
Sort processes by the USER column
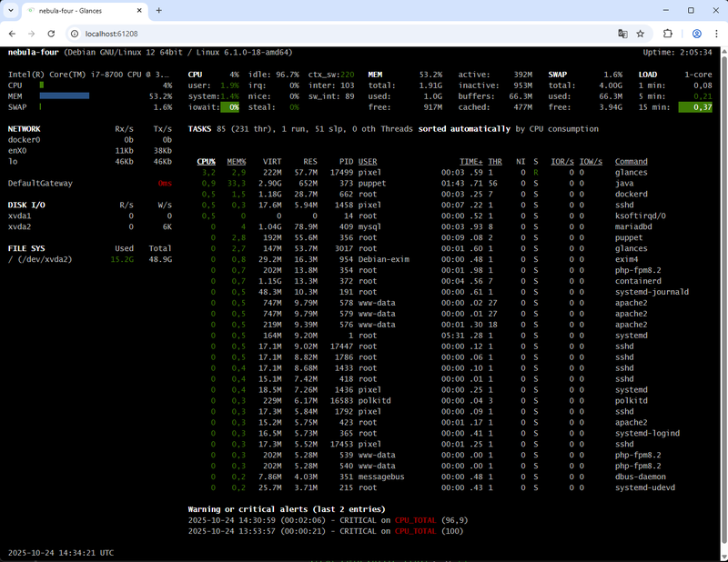(x=369, y=161)
